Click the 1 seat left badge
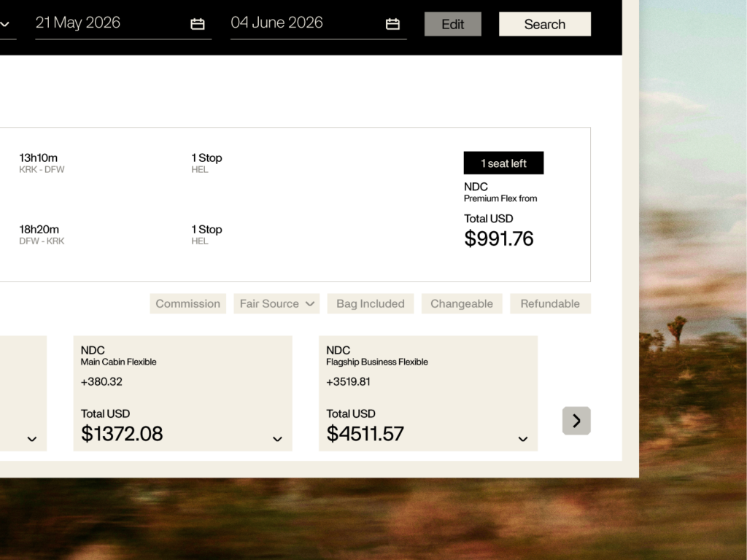 [x=503, y=163]
